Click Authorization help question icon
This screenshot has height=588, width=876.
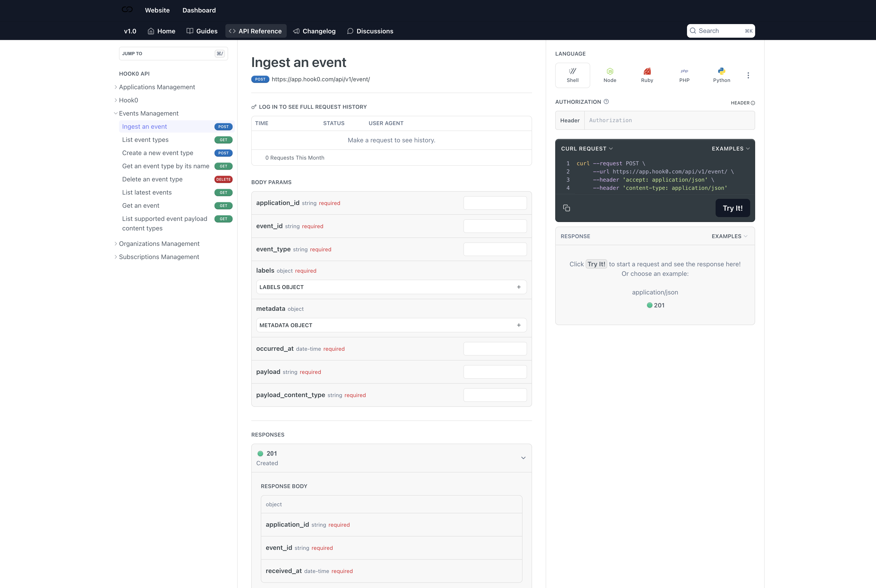click(x=606, y=102)
